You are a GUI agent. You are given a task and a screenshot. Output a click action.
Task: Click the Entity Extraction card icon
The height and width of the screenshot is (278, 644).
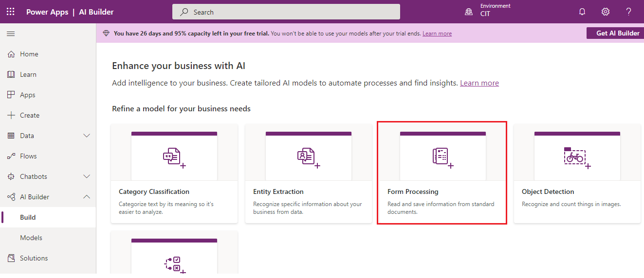308,157
